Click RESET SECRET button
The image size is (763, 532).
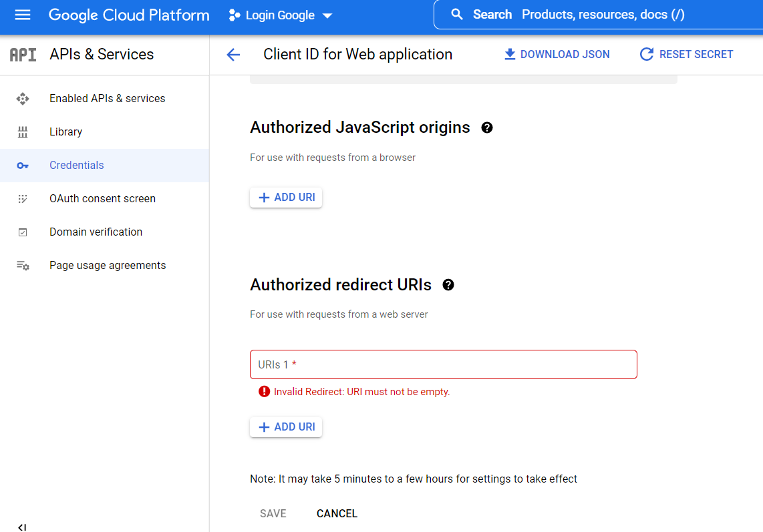[x=687, y=55]
